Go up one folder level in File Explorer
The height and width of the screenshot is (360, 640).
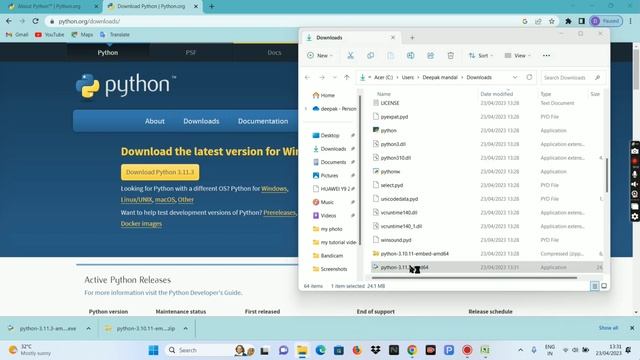click(x=347, y=78)
